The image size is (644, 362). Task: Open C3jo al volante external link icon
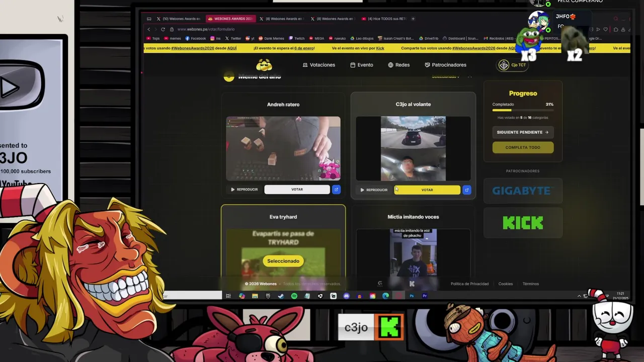tap(466, 190)
